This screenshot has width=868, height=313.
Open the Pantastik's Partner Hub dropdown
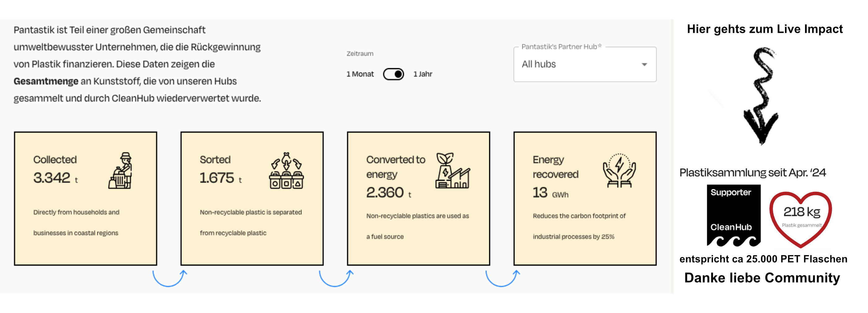584,64
